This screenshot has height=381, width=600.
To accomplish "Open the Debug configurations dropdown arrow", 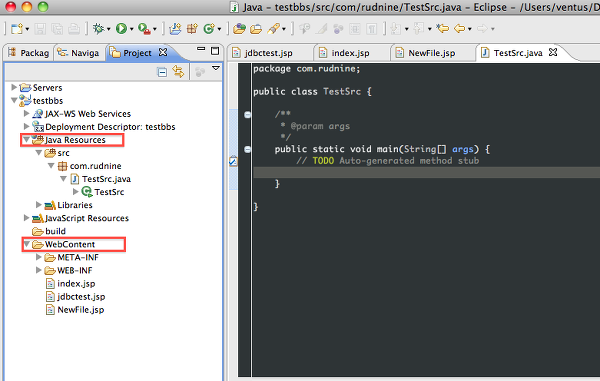I will tap(109, 29).
